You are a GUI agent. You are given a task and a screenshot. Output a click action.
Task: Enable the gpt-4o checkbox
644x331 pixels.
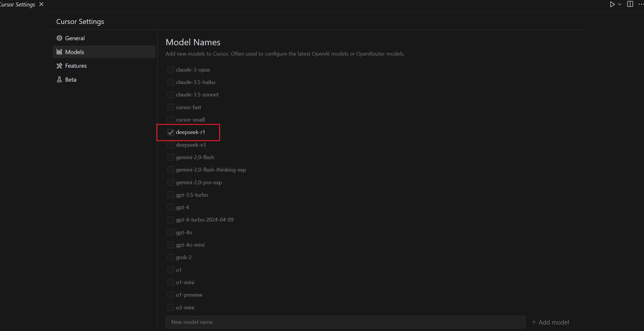point(171,232)
